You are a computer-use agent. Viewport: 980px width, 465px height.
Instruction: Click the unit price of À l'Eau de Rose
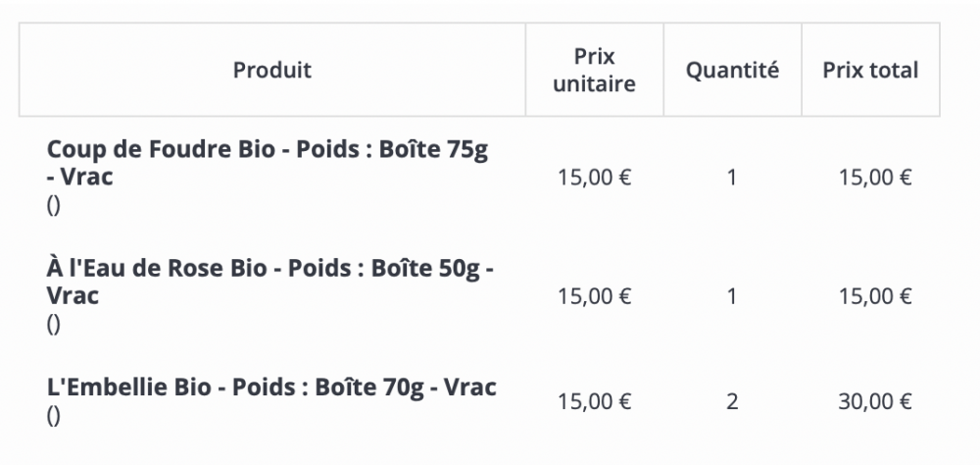tap(594, 295)
